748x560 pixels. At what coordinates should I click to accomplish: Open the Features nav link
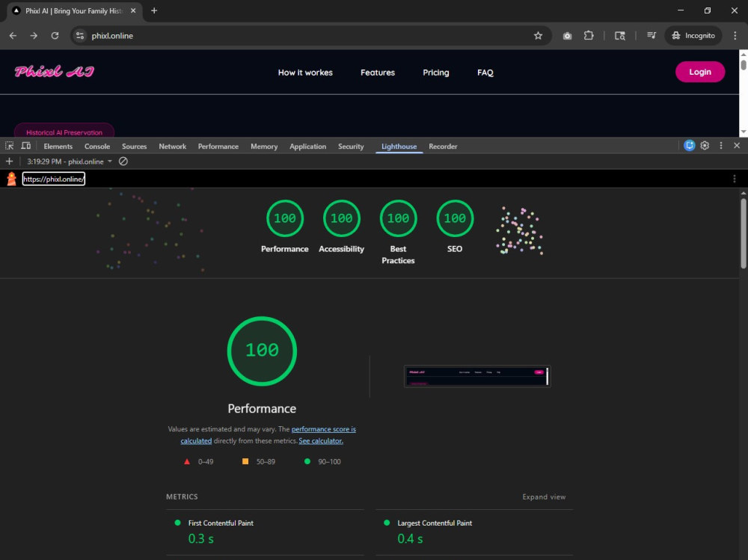pyautogui.click(x=377, y=73)
